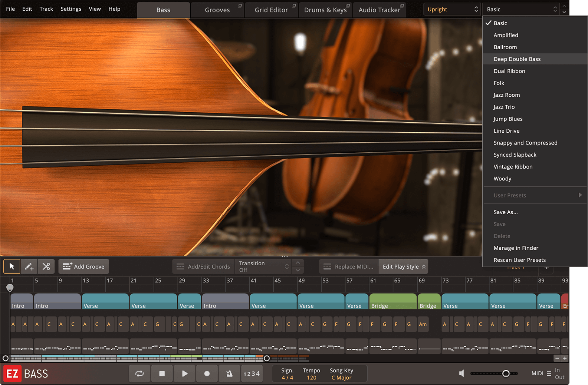588x385 pixels.
Task: Switch to the Grid Editor tab
Action: pyautogui.click(x=271, y=10)
